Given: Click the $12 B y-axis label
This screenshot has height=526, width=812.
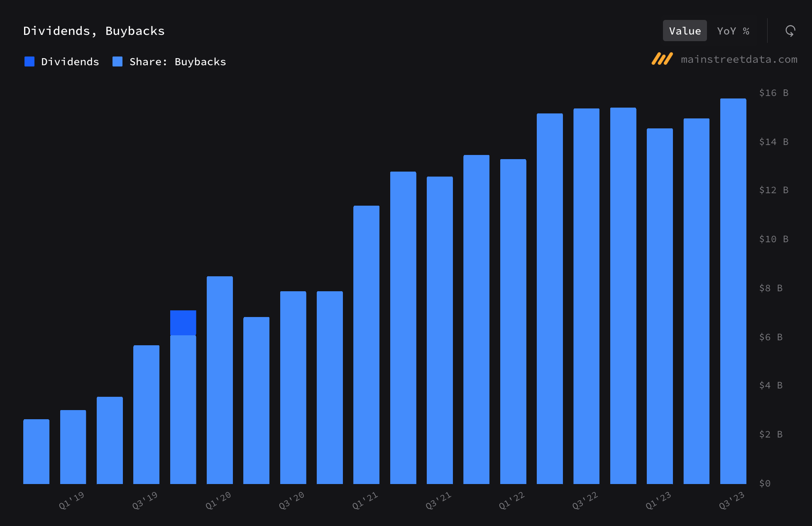Looking at the screenshot, I should tap(773, 190).
